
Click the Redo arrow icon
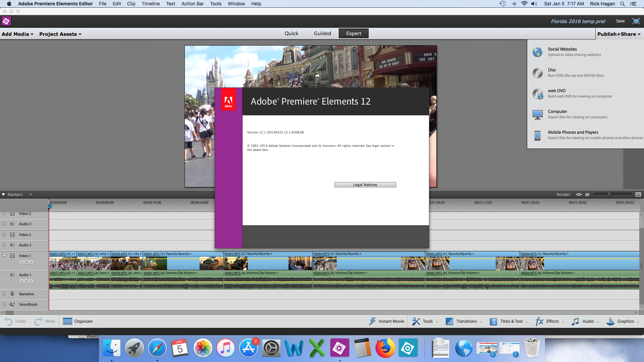point(38,321)
